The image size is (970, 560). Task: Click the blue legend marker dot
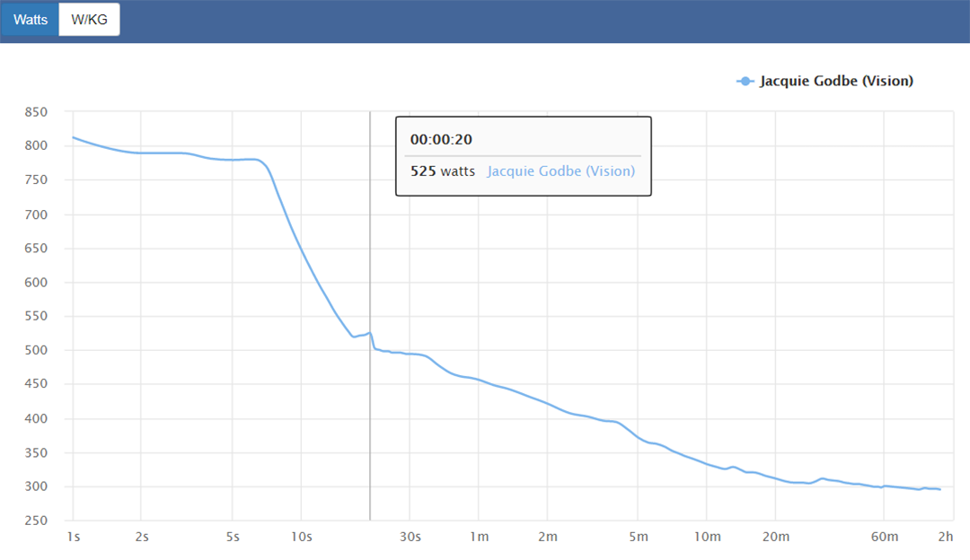[745, 81]
